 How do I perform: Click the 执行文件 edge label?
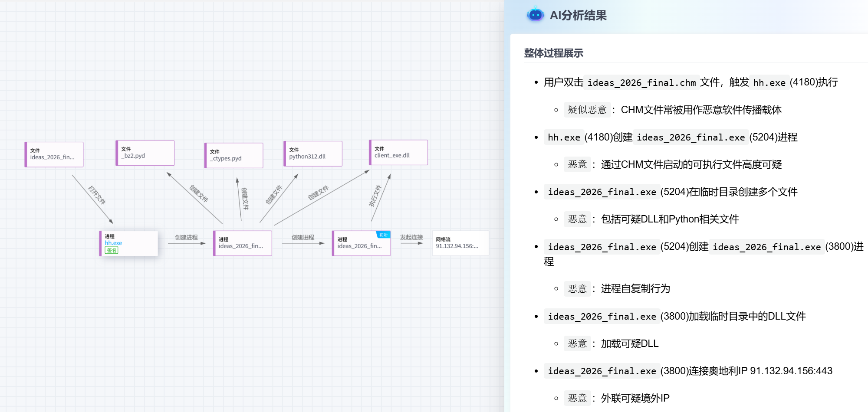point(375,196)
